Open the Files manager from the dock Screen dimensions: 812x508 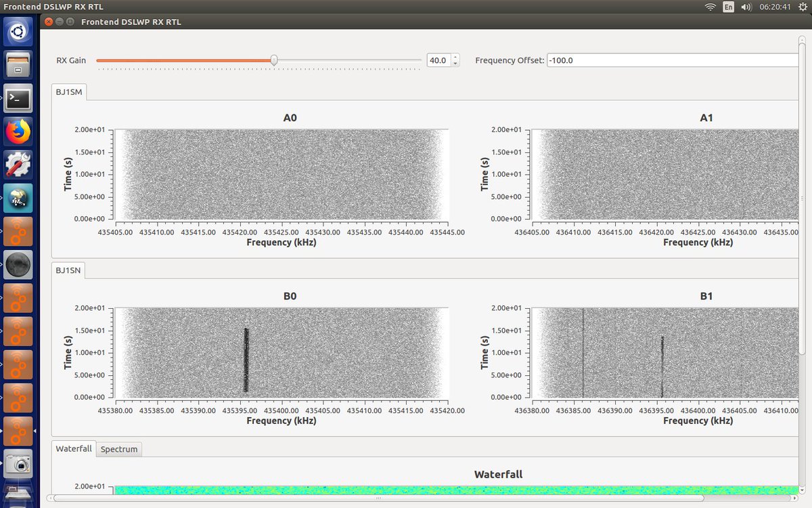point(18,66)
